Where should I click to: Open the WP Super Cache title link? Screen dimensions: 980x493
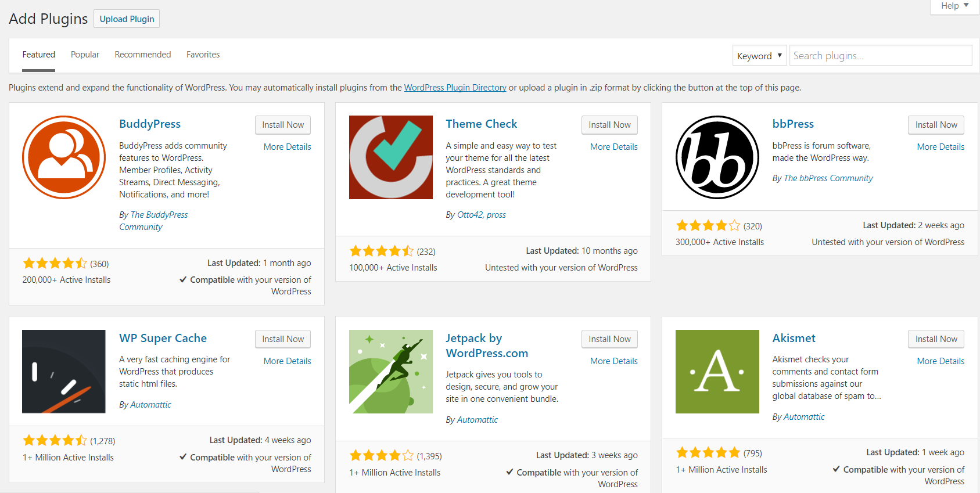(x=163, y=338)
